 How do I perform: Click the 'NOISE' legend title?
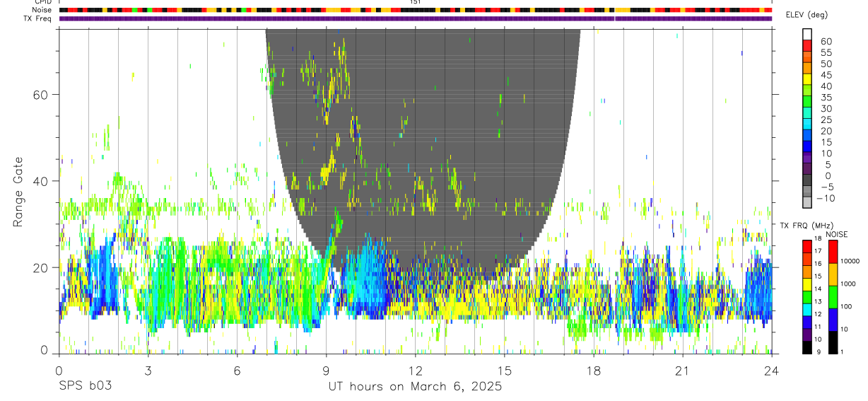837,234
